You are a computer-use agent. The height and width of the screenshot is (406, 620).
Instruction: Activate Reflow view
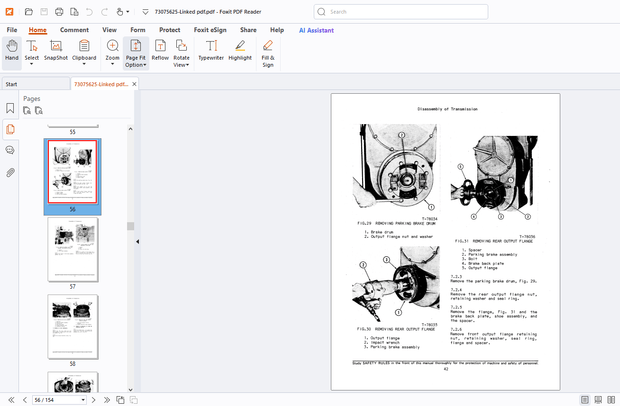(160, 50)
